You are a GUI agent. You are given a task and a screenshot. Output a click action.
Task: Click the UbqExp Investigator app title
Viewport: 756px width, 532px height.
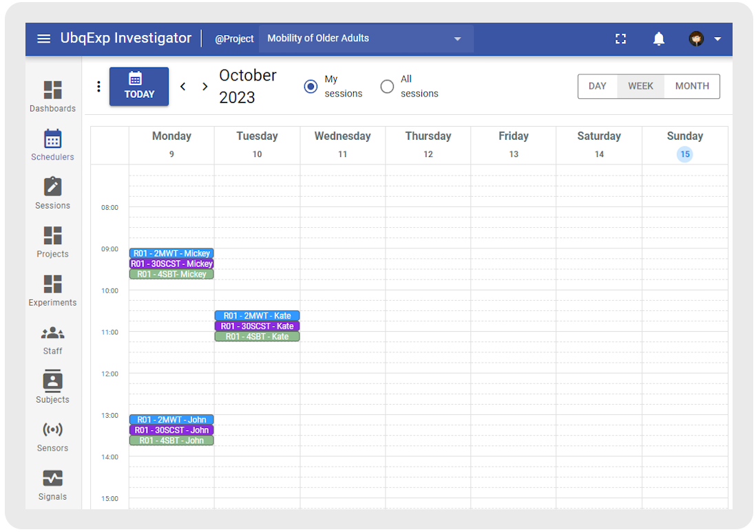click(126, 38)
